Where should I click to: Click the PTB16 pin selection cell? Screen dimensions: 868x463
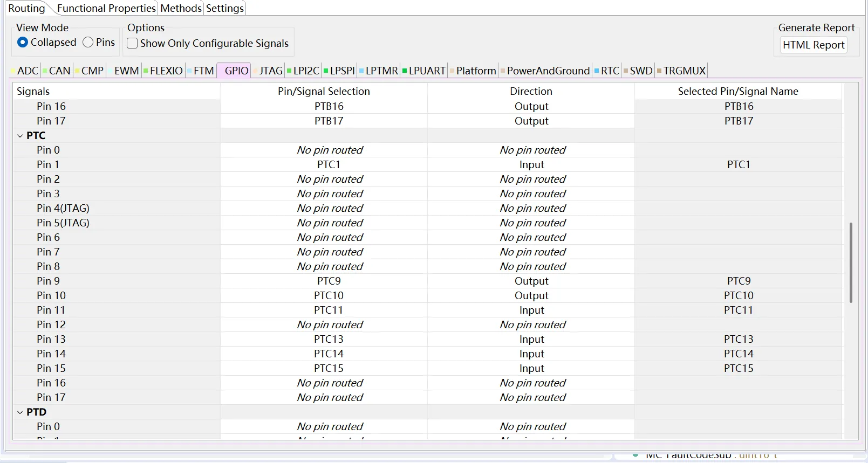[x=324, y=106]
